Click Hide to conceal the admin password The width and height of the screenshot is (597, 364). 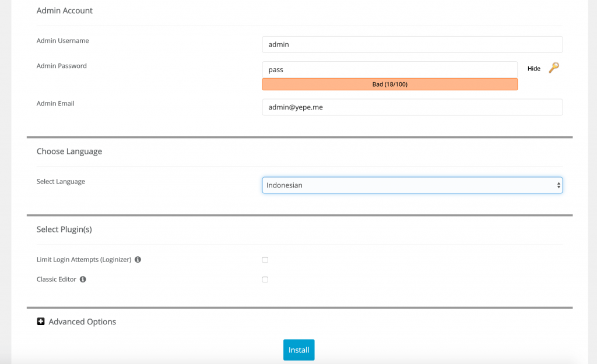pyautogui.click(x=533, y=69)
